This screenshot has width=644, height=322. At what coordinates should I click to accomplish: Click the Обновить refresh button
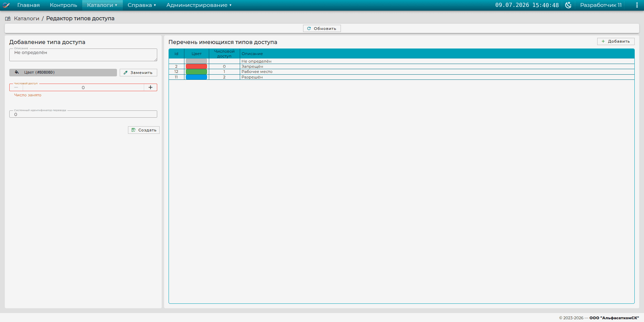[x=322, y=29]
